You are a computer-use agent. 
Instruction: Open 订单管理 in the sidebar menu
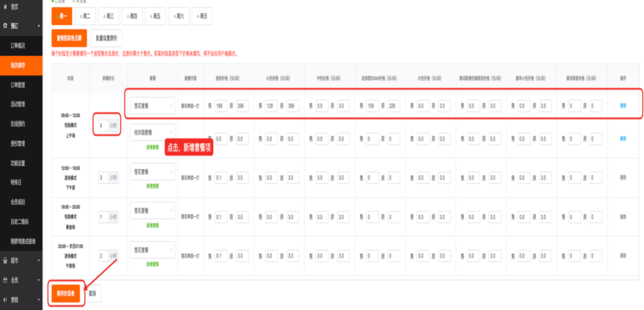click(18, 85)
